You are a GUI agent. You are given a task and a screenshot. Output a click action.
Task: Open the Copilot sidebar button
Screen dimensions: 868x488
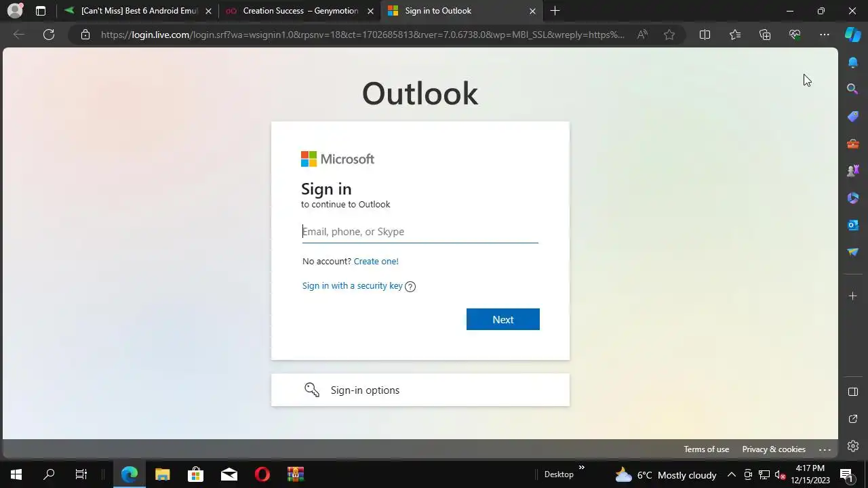853,35
